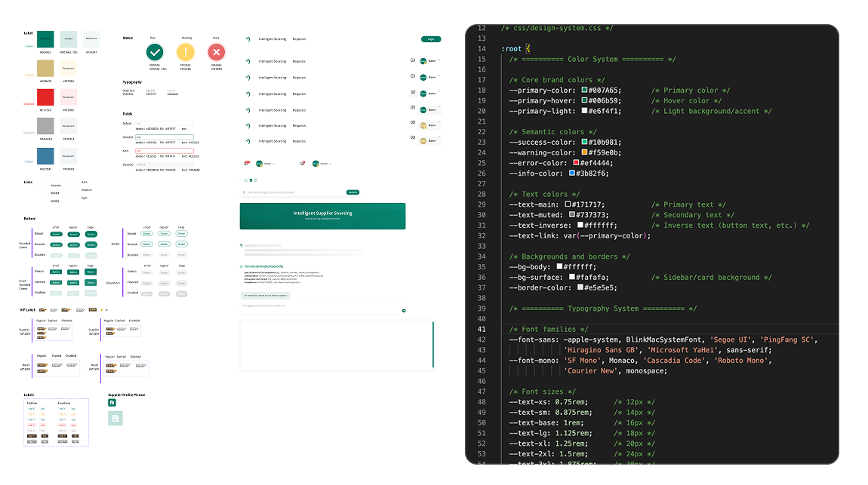This screenshot has height=485, width=868.
Task: Click the green send icon in chat input
Action: 404,311
